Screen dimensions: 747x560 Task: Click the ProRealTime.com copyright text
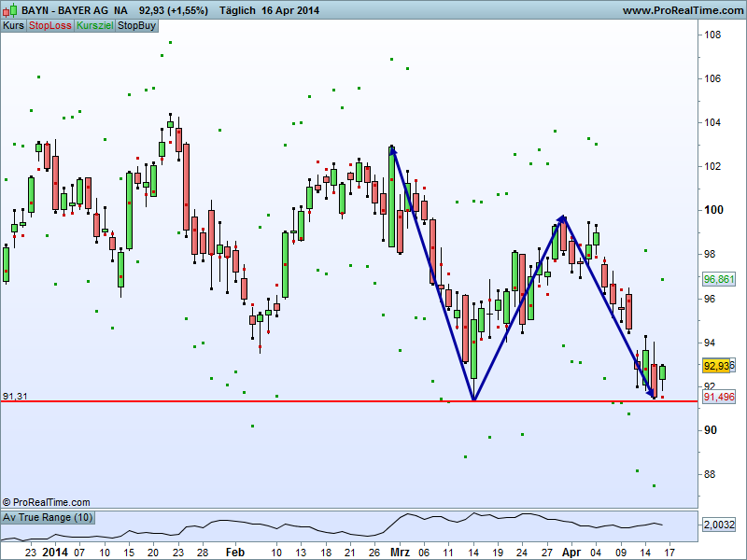click(46, 502)
